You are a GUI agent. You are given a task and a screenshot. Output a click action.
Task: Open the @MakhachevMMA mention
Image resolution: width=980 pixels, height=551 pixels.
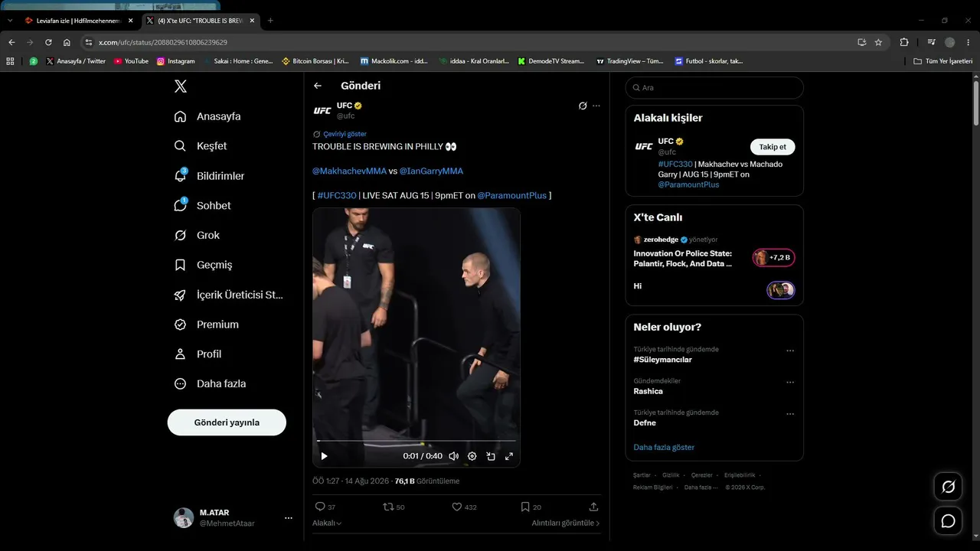(349, 171)
